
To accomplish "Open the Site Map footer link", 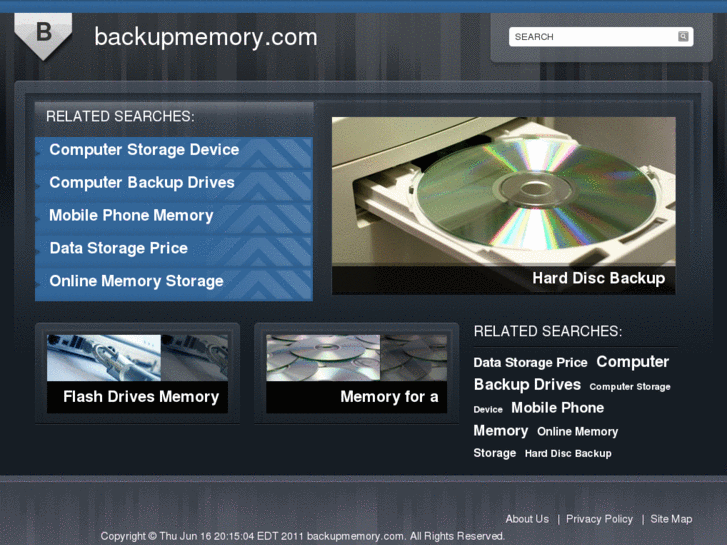I will coord(671,519).
